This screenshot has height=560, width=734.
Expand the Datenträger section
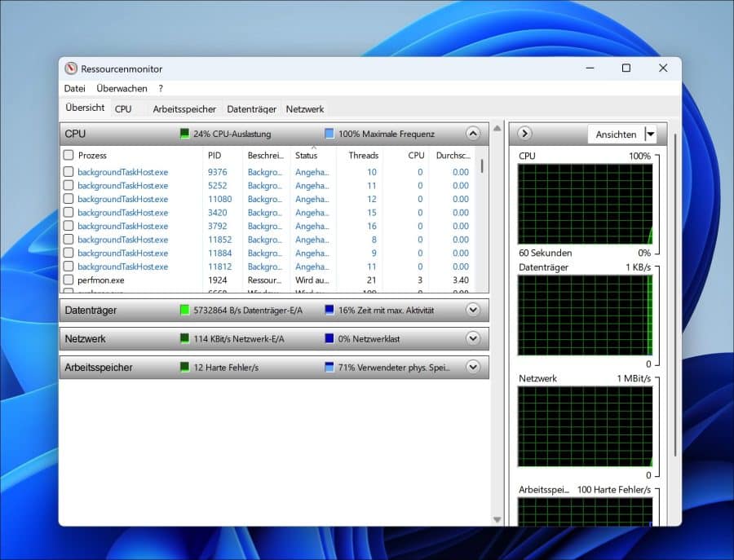473,310
